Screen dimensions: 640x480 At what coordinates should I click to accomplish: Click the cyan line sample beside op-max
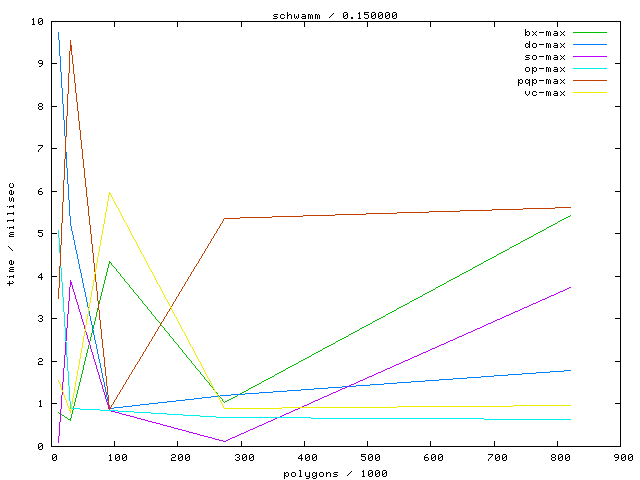coord(590,69)
